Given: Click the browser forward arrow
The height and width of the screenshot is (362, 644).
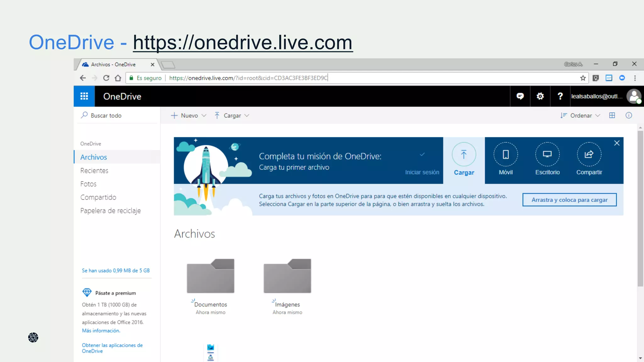Looking at the screenshot, I should (x=94, y=78).
